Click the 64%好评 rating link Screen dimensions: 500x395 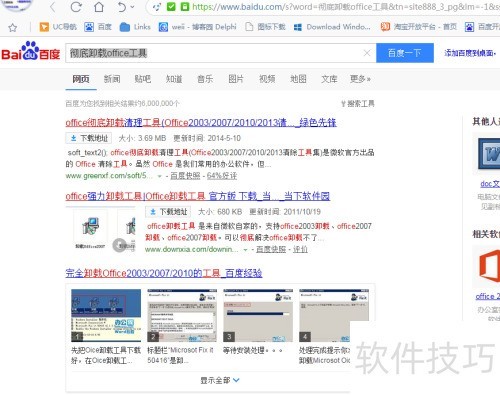pyautogui.click(x=222, y=176)
